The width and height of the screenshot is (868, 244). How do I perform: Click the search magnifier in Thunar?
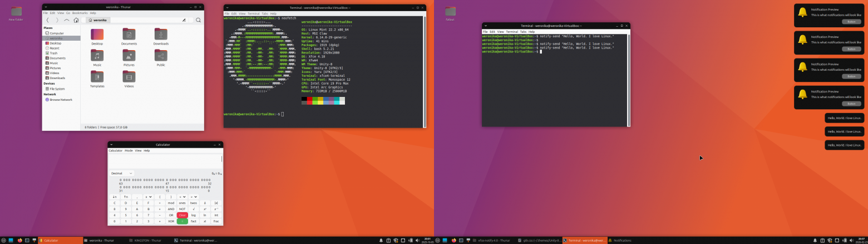click(x=198, y=20)
